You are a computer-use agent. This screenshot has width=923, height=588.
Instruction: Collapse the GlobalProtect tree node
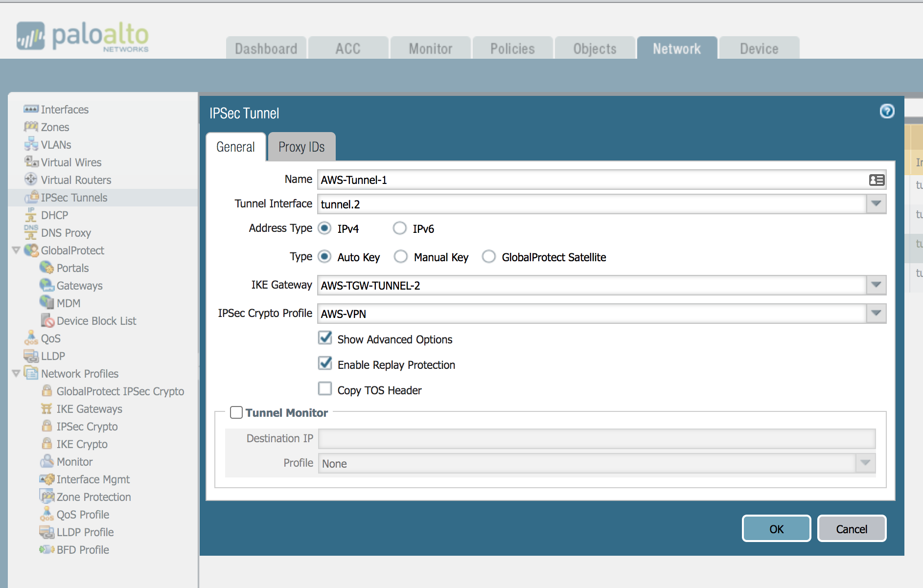pyautogui.click(x=16, y=250)
